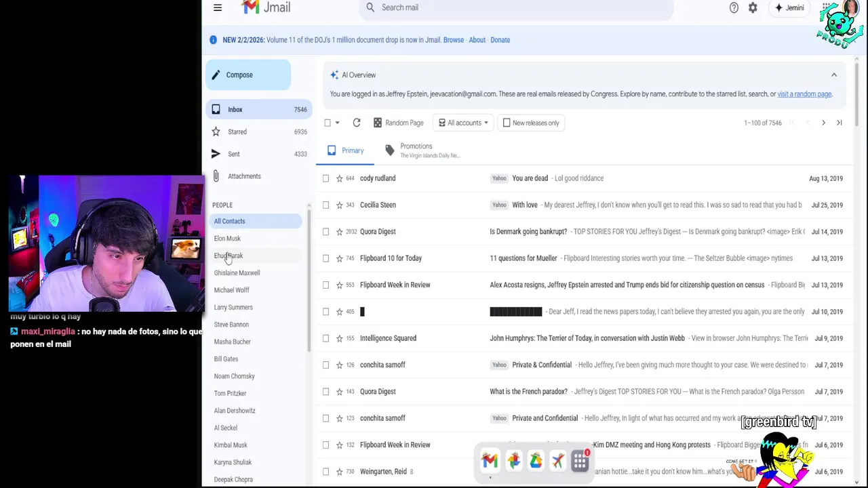Select the Cecilia Steen email checkbox

coord(326,205)
